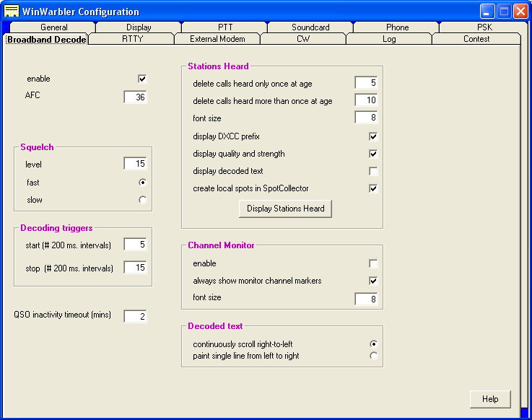Toggle create local spots in SpotCollector

(373, 188)
